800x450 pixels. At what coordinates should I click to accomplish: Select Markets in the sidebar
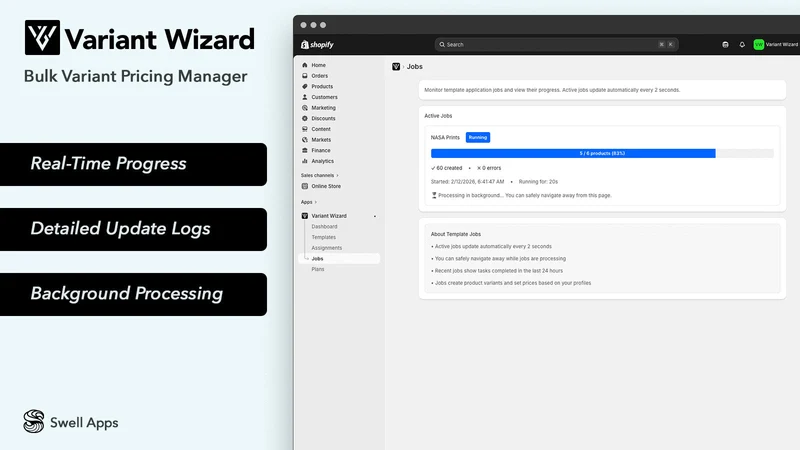[321, 140]
